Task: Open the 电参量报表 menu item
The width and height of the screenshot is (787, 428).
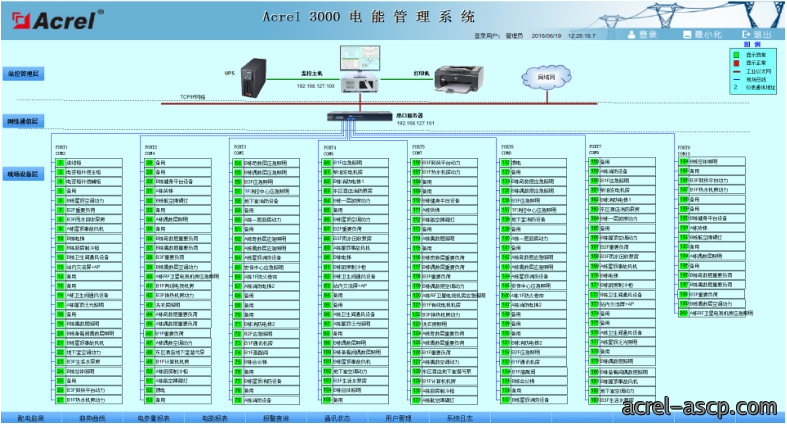Action: point(154,418)
